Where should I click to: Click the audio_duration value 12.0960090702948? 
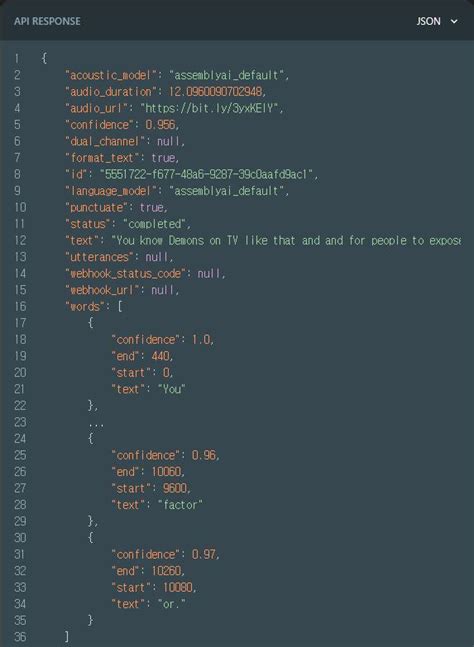pos(217,92)
